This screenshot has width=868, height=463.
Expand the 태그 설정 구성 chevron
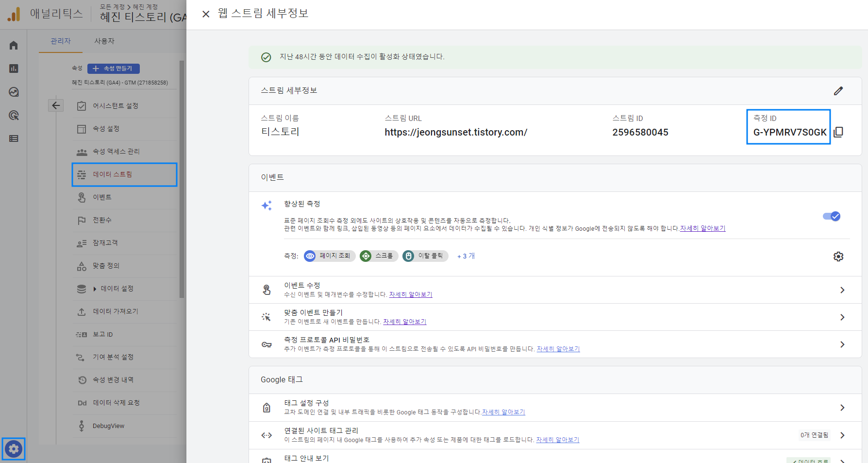pyautogui.click(x=842, y=408)
